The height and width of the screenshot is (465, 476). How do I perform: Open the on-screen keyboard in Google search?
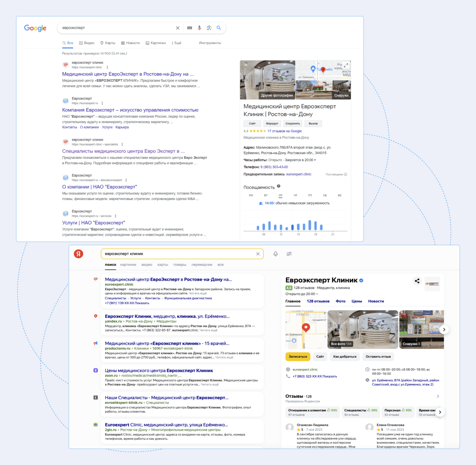[x=190, y=28]
